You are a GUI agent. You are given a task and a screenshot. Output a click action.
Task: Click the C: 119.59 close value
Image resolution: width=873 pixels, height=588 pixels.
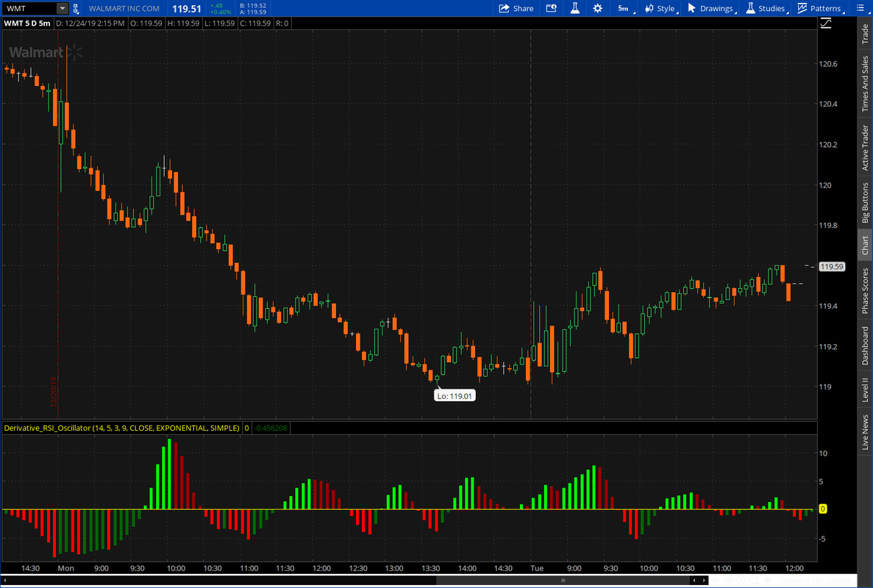[255, 24]
